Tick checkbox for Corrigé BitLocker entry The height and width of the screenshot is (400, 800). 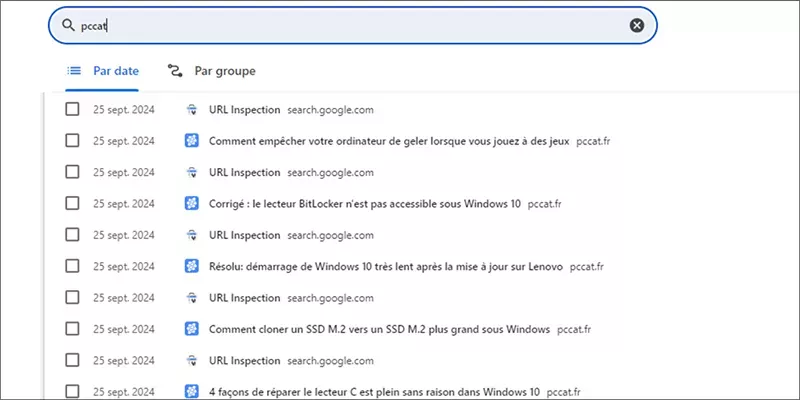click(x=72, y=204)
